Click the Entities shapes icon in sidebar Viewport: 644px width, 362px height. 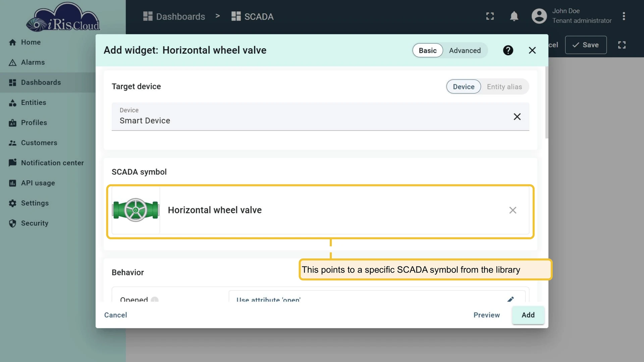[x=12, y=103]
